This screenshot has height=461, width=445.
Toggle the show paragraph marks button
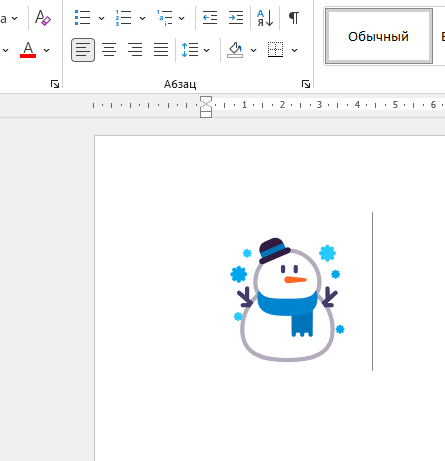tap(294, 18)
